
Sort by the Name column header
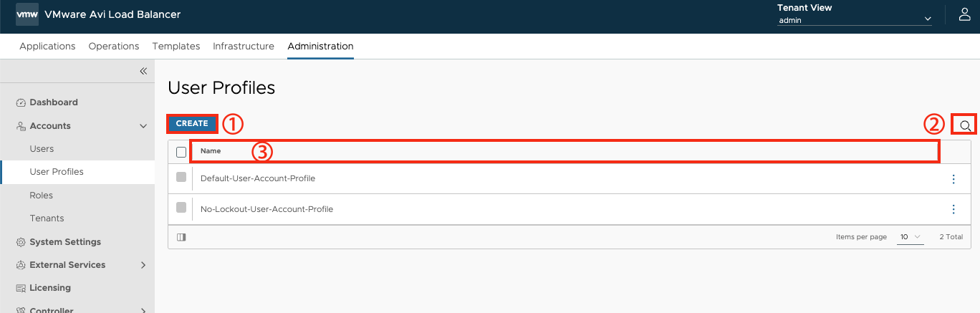pos(211,151)
